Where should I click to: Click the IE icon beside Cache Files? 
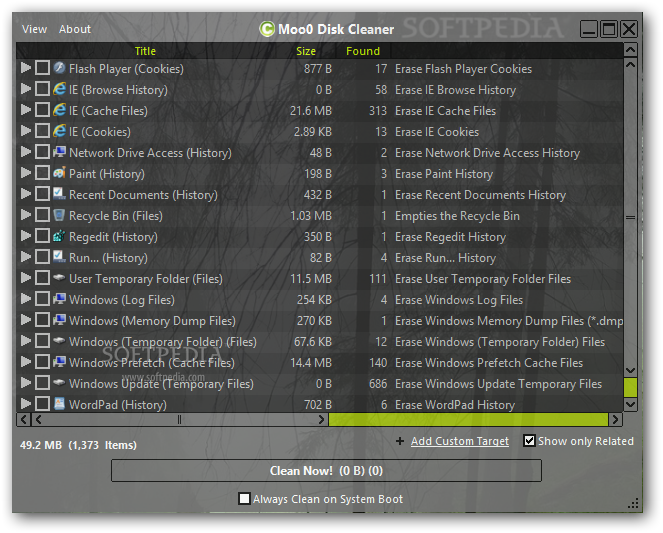(x=59, y=110)
